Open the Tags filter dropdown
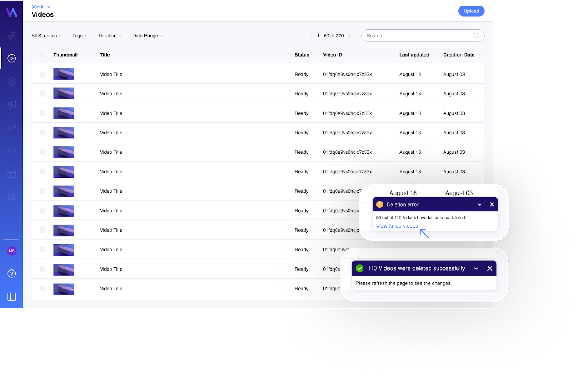The height and width of the screenshot is (381, 588). (x=80, y=36)
